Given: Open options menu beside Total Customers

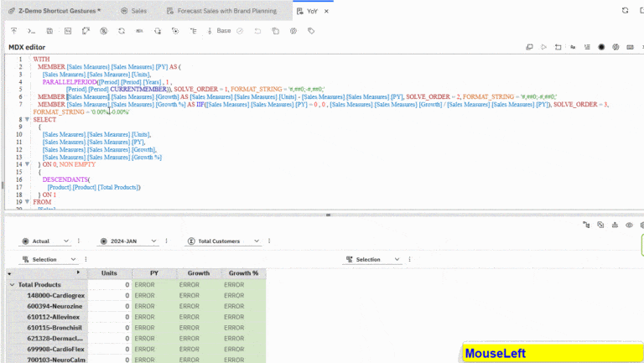Looking at the screenshot, I should click(x=269, y=241).
